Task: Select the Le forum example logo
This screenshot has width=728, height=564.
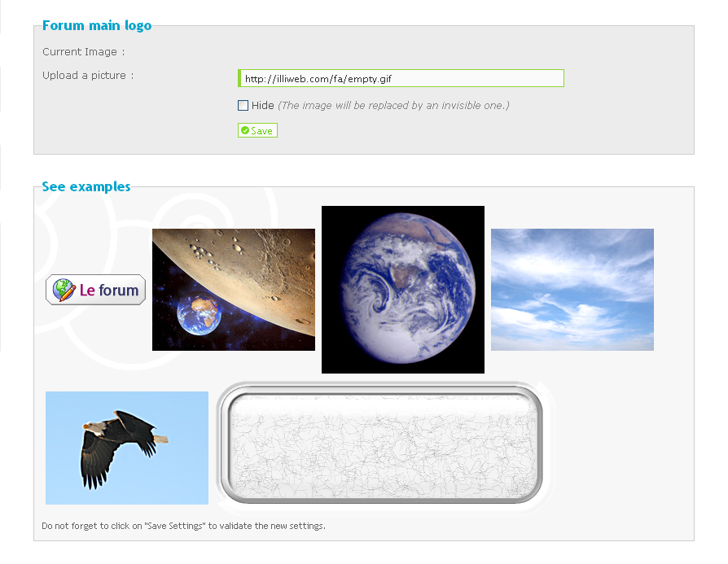Action: [95, 290]
